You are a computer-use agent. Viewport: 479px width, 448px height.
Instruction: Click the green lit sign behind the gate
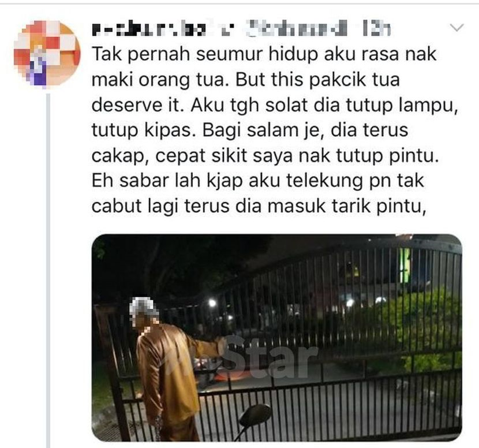pyautogui.click(x=405, y=265)
